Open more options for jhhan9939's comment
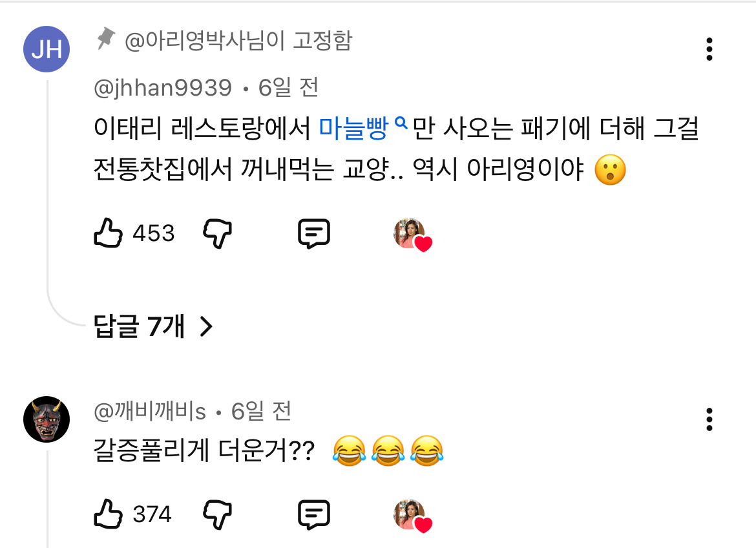 pos(709,49)
